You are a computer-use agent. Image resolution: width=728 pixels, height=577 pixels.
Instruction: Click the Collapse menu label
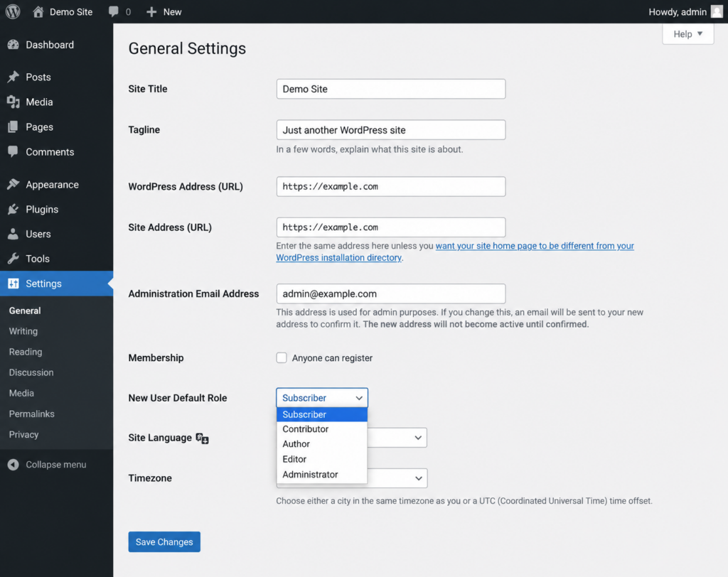point(56,464)
